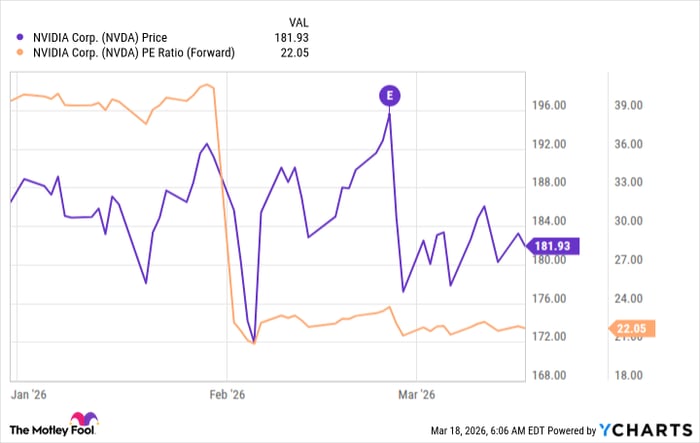Click the 196.00 price axis label
This screenshot has height=443, width=700.
point(549,106)
